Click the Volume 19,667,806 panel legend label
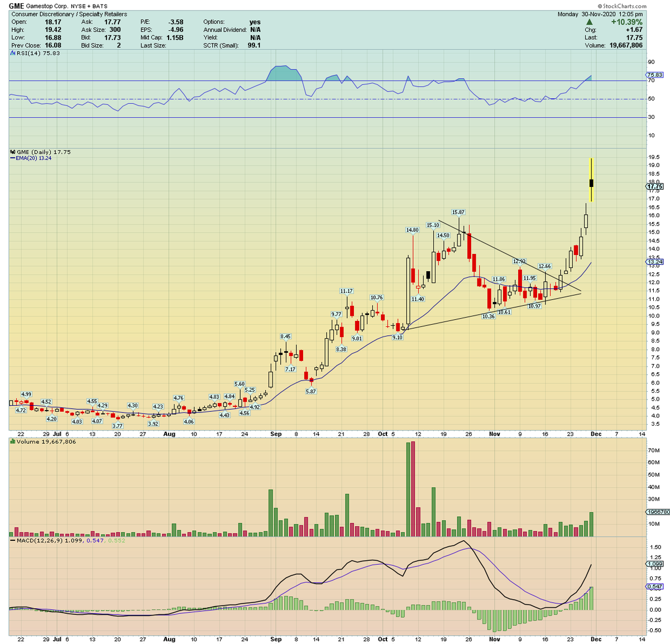The height and width of the screenshot is (644, 670). tap(46, 441)
